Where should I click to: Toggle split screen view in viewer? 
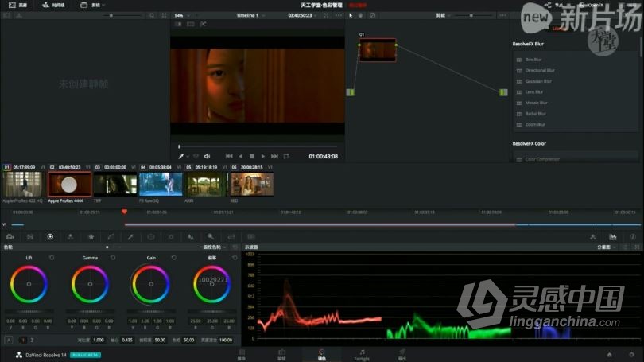191,24
